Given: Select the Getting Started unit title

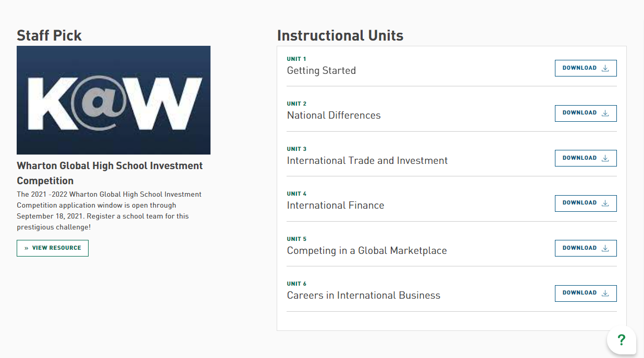Looking at the screenshot, I should (321, 71).
